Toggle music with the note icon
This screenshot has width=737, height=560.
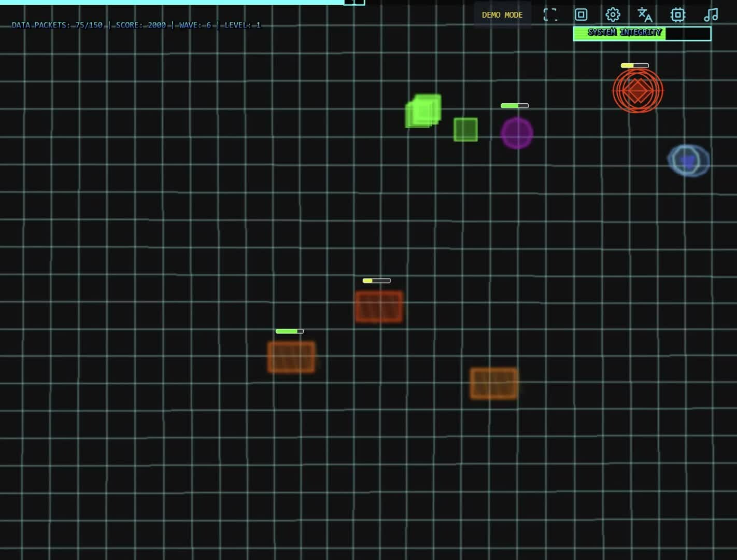tap(711, 15)
